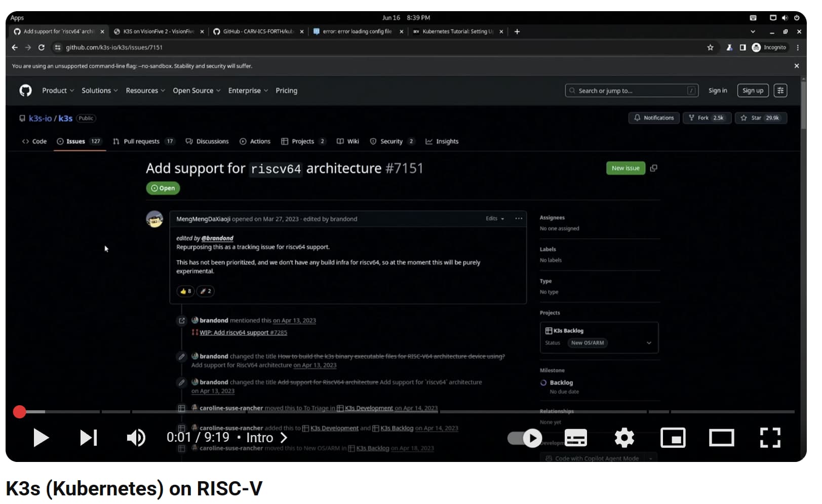Switch to theater mode
Image resolution: width=822 pixels, height=504 pixels.
click(x=721, y=438)
